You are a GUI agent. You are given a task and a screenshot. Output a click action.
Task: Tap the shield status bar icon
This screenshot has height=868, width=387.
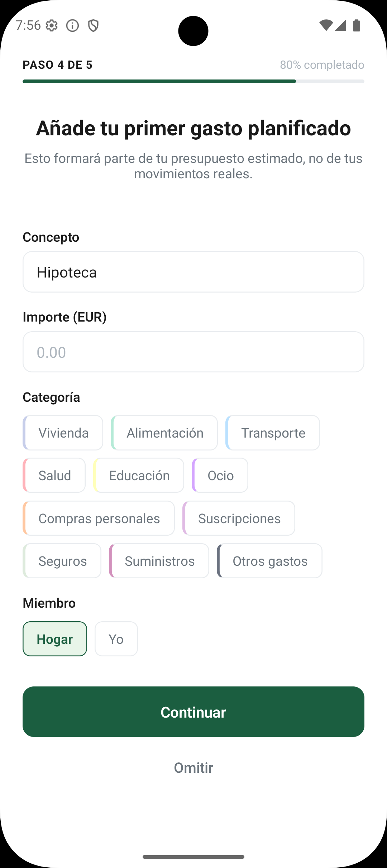93,26
